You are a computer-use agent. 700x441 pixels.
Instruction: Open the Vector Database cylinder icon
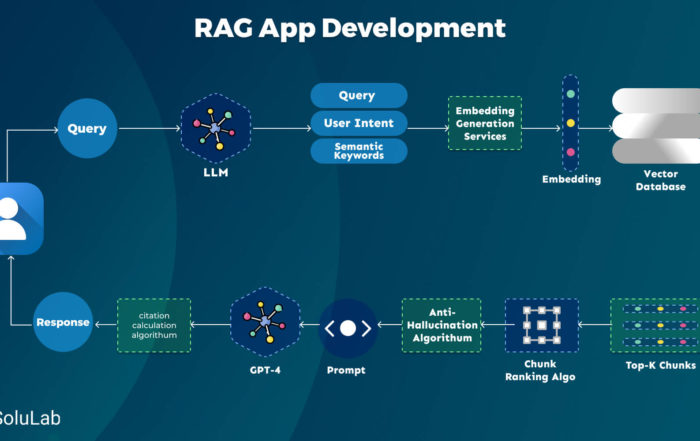656,126
